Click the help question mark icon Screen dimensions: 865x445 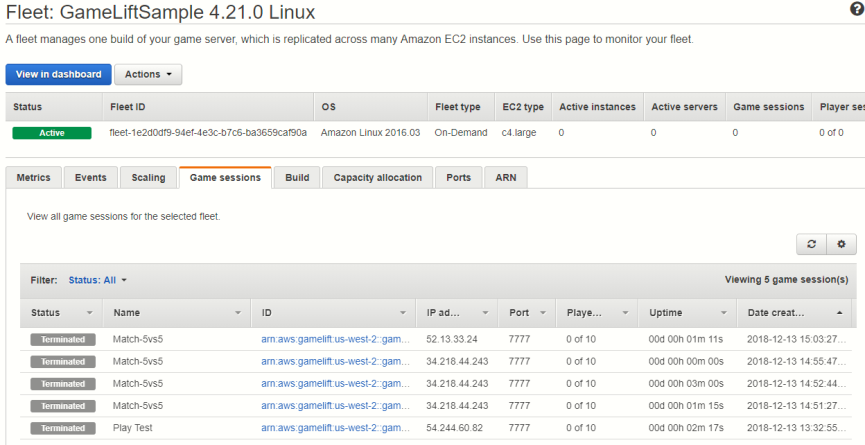tap(856, 9)
